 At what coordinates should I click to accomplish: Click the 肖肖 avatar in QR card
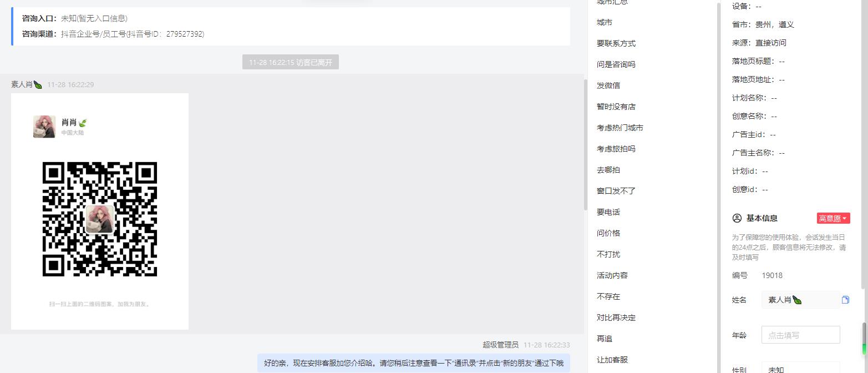44,127
